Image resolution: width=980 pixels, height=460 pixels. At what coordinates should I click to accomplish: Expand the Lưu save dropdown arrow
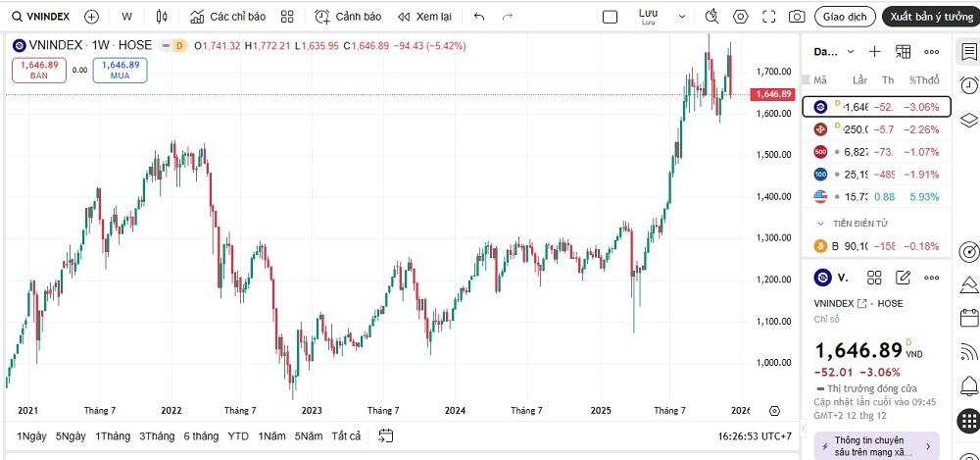682,17
